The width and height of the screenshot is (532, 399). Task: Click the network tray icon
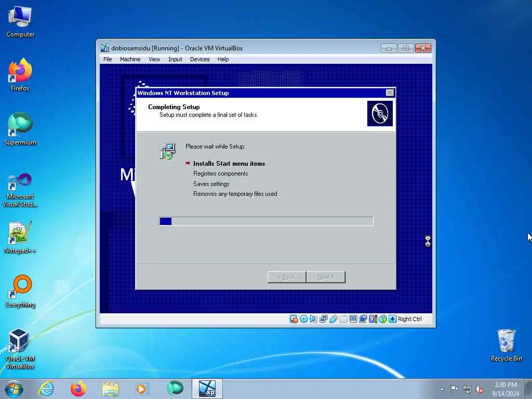(467, 390)
